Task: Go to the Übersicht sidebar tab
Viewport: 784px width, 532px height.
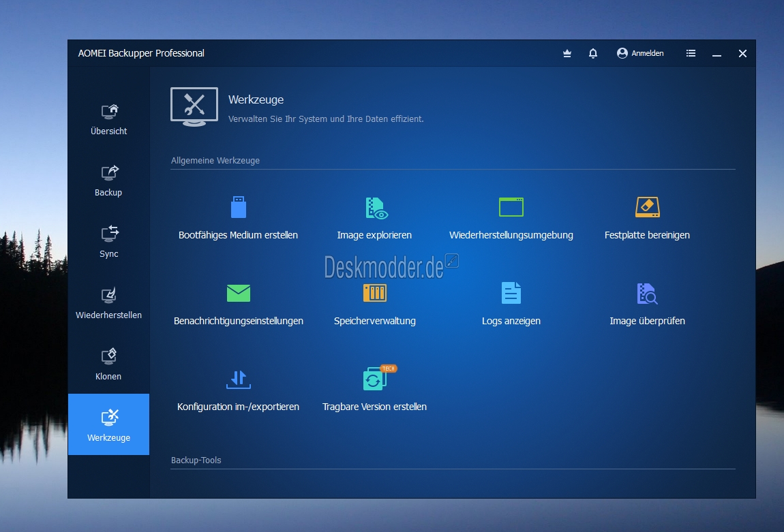Action: 108,119
